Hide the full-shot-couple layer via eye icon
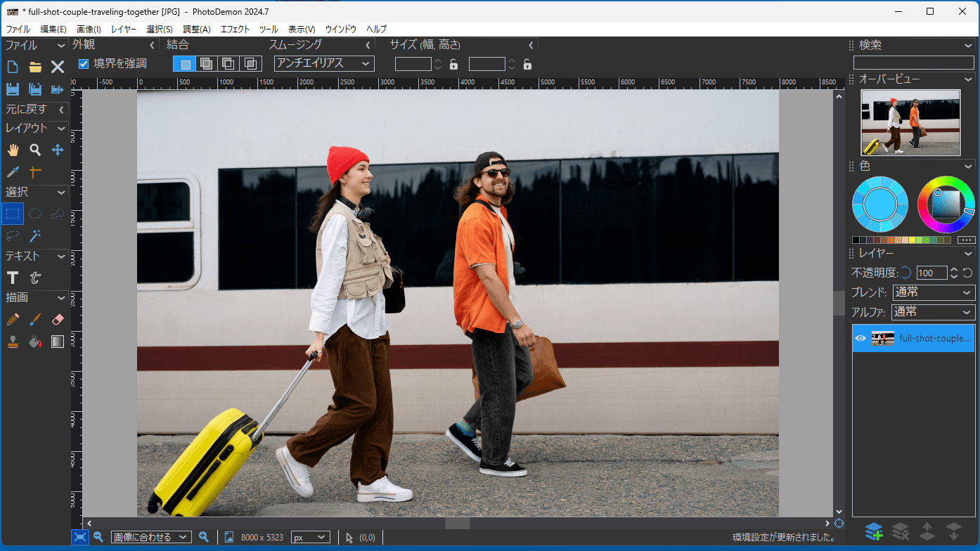This screenshot has width=980, height=551. pos(860,338)
